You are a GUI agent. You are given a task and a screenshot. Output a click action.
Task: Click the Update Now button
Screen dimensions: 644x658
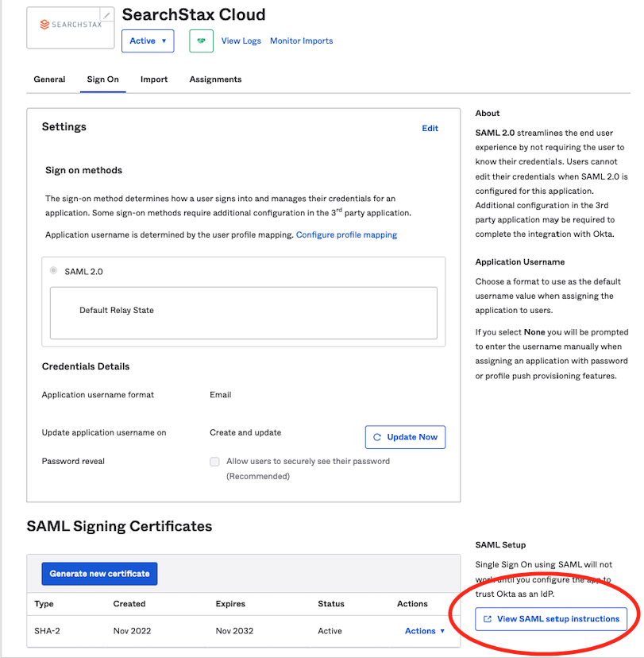(405, 437)
